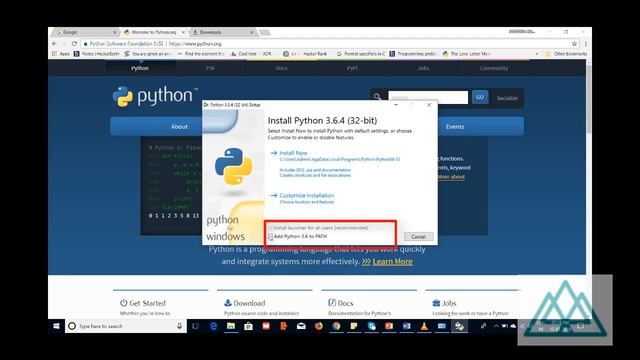640x360 pixels.
Task: Select Docs in site top navigation
Action: pos(281,68)
